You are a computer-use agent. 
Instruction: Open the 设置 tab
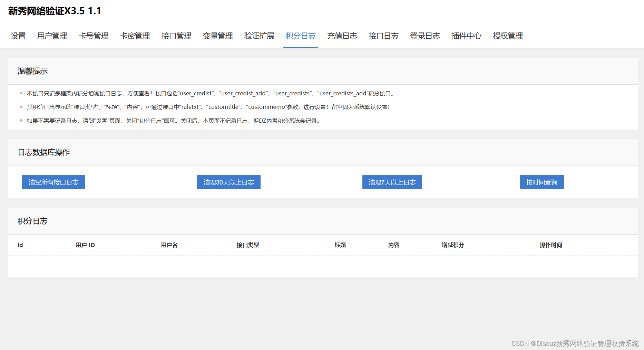pos(18,36)
